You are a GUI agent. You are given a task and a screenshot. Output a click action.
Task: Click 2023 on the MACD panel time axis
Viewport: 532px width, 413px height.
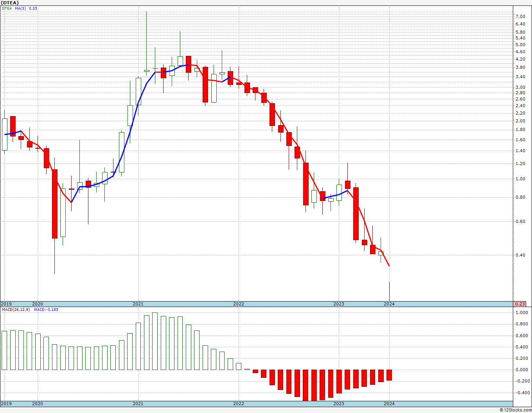tap(339, 404)
